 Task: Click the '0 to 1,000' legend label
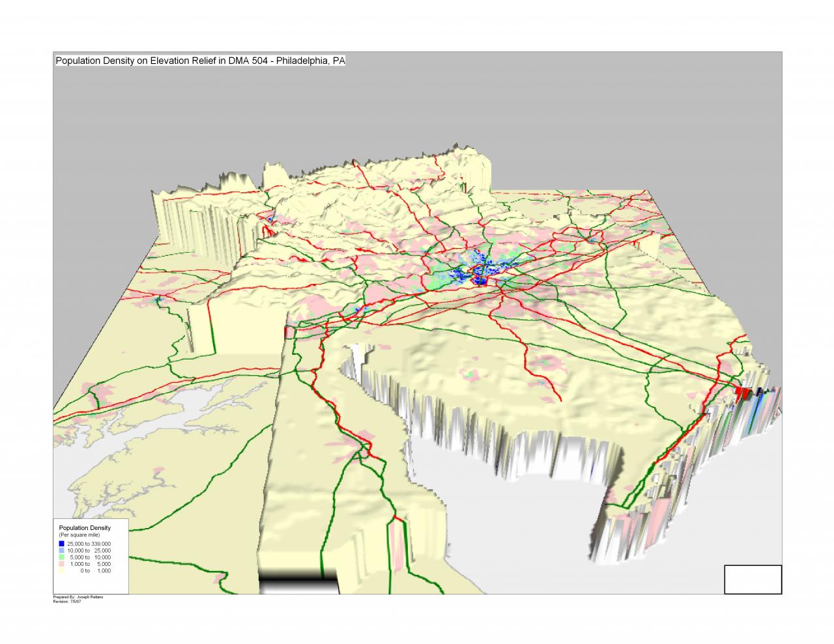95,571
